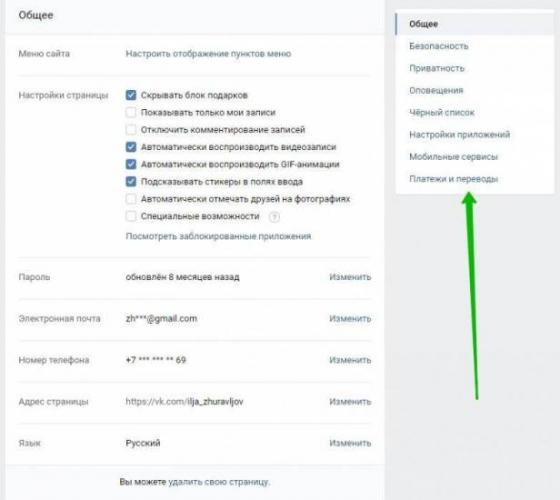
Task: Go to the Оповещения settings section
Action: pyautogui.click(x=436, y=90)
